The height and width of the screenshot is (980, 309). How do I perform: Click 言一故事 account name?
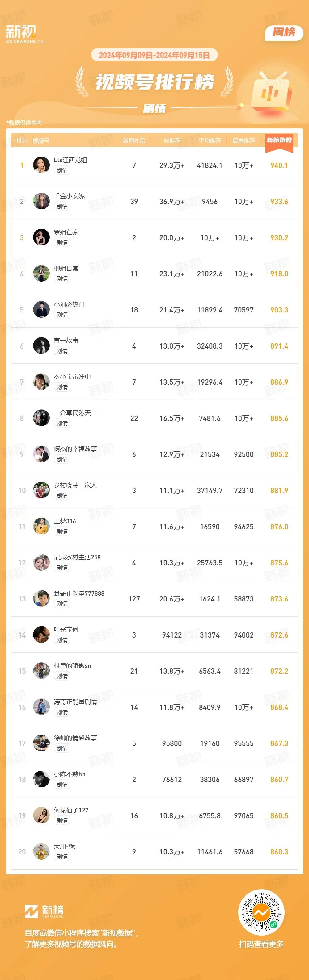tap(66, 341)
